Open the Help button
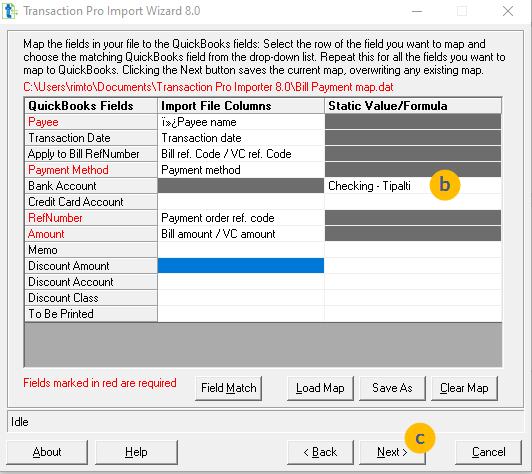This screenshot has width=532, height=474. (x=136, y=452)
